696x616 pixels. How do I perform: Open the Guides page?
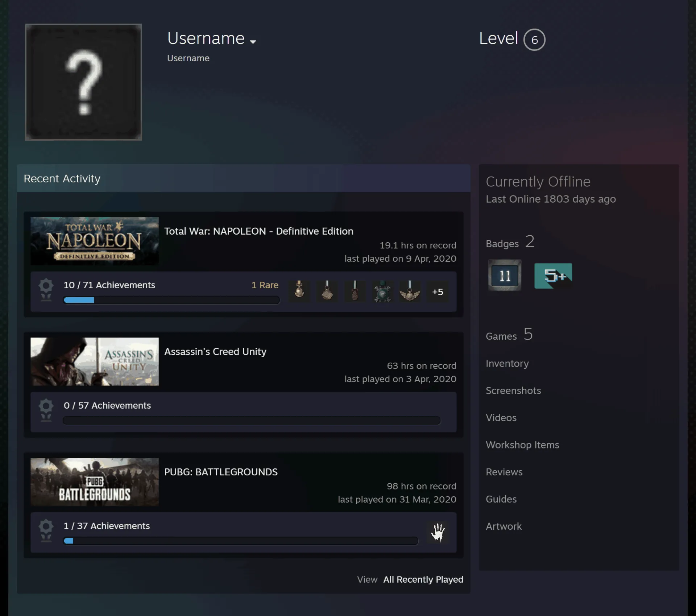[x=501, y=499]
